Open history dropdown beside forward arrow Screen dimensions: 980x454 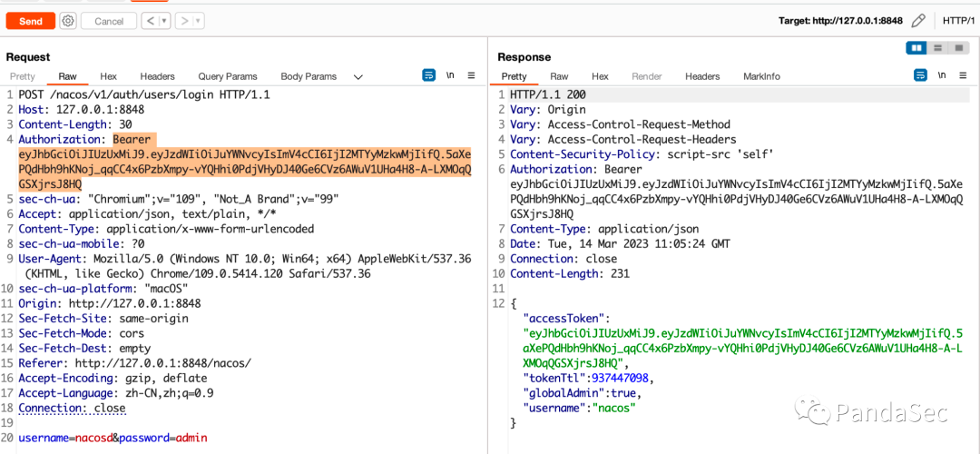tap(198, 21)
